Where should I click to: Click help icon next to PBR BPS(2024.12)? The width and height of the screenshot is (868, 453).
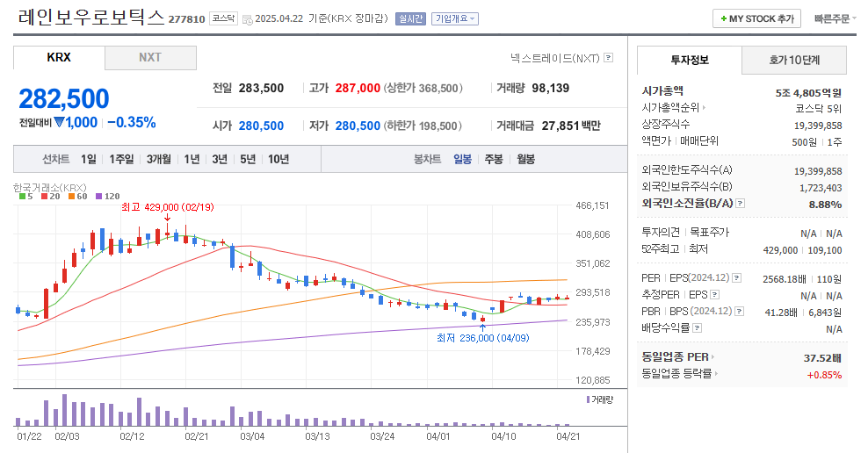pyautogui.click(x=739, y=312)
